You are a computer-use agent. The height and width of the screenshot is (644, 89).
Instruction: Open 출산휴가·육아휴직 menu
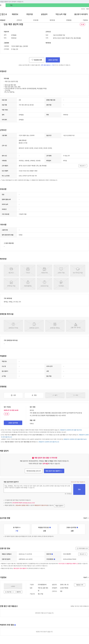(81, 14)
